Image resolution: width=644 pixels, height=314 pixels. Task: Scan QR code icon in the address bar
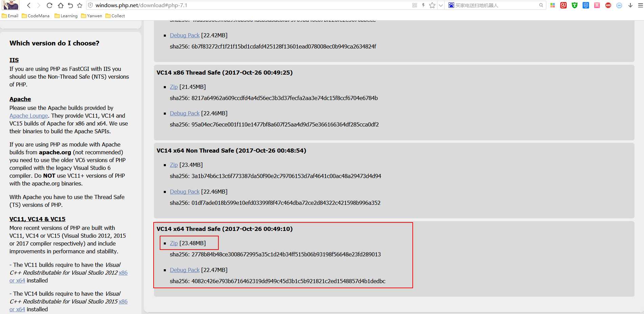pos(414,5)
